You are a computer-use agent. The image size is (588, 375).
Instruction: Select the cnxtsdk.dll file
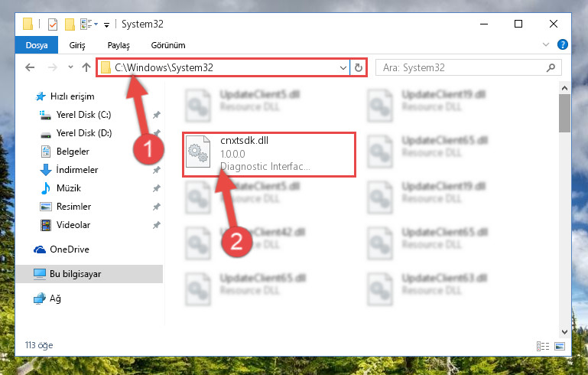268,155
